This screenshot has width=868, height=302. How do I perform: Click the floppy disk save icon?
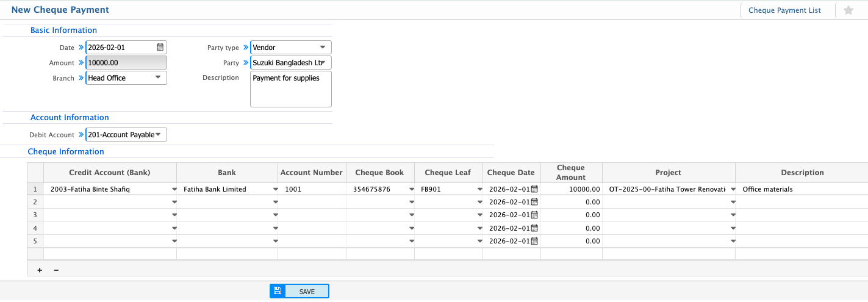(x=278, y=291)
